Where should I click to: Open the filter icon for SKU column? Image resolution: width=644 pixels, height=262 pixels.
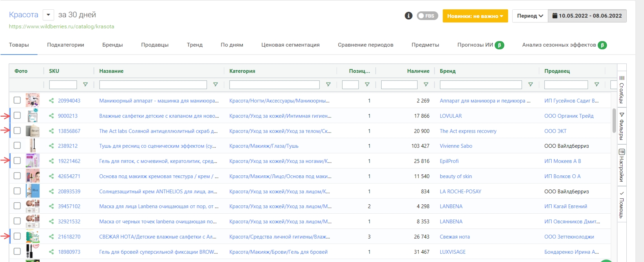click(85, 85)
